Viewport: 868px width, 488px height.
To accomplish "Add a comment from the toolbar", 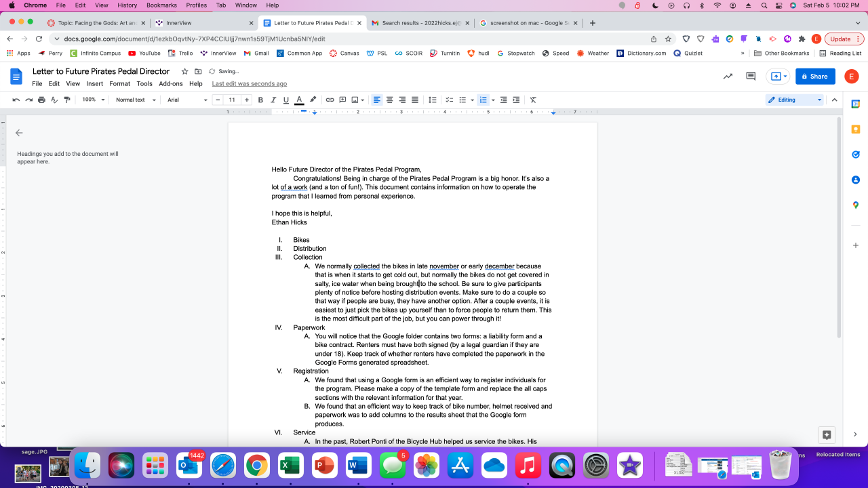I will tap(342, 100).
